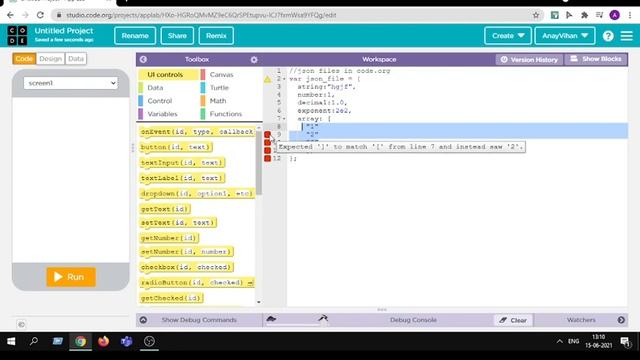Click the red error marker on line 12

pos(267,158)
